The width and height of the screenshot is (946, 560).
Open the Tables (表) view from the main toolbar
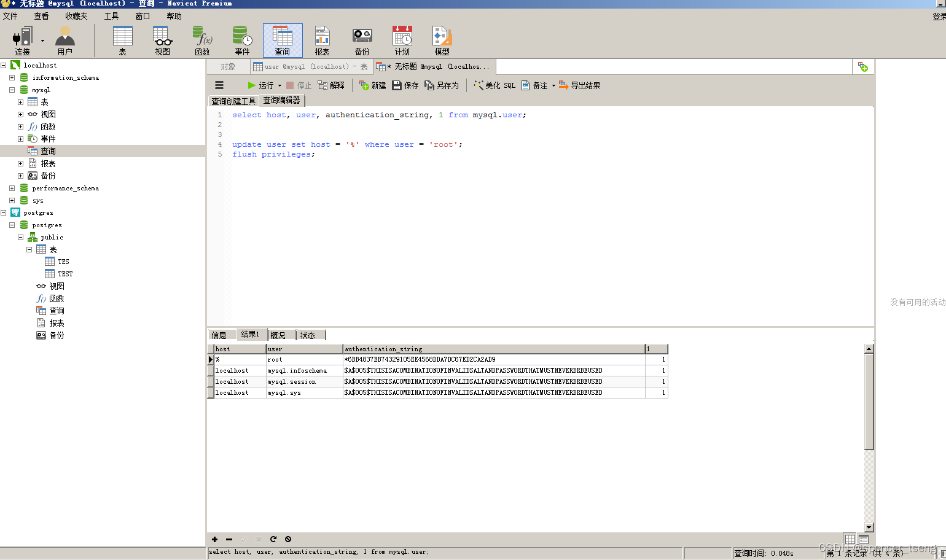coord(122,39)
